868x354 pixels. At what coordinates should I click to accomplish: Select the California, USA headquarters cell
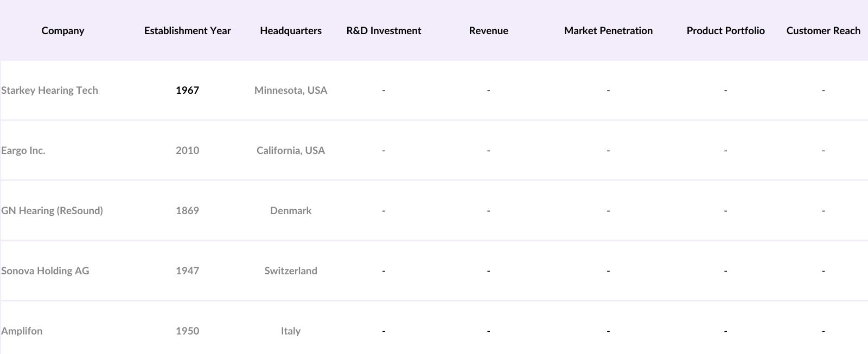coord(291,150)
